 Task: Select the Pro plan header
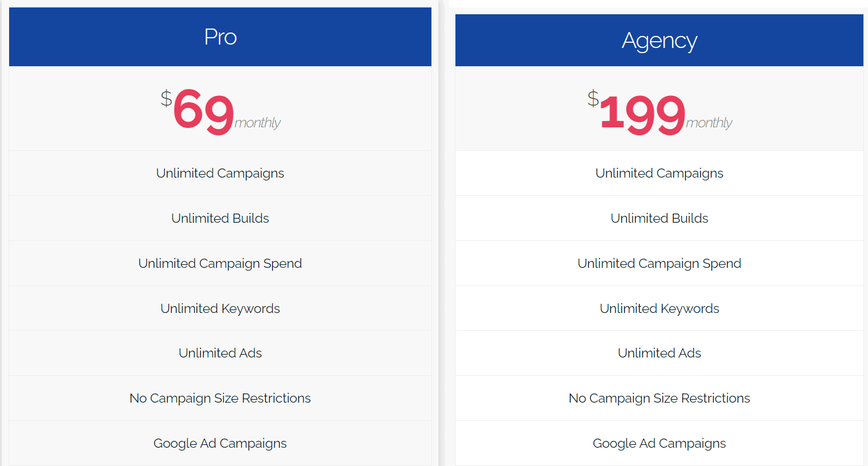pyautogui.click(x=220, y=37)
